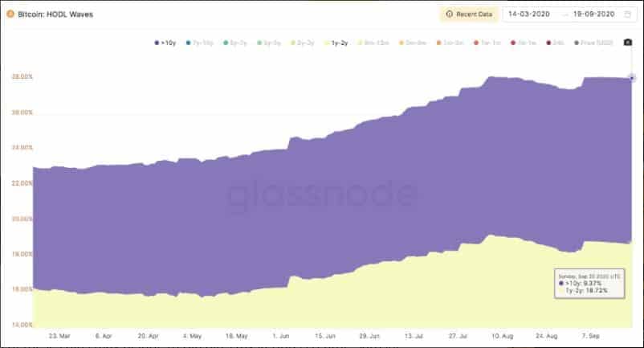The width and height of the screenshot is (644, 348).
Task: Show the 3m-6m legend series
Action: (413, 43)
